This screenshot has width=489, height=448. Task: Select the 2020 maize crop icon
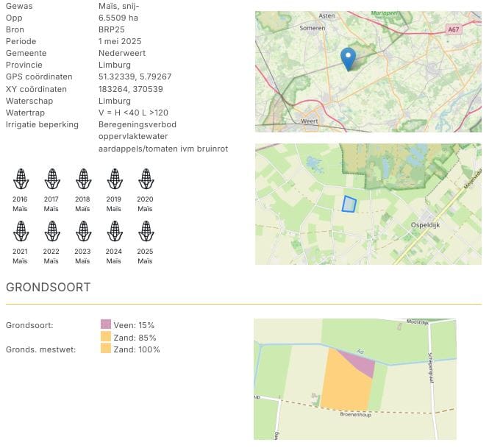coord(146,179)
